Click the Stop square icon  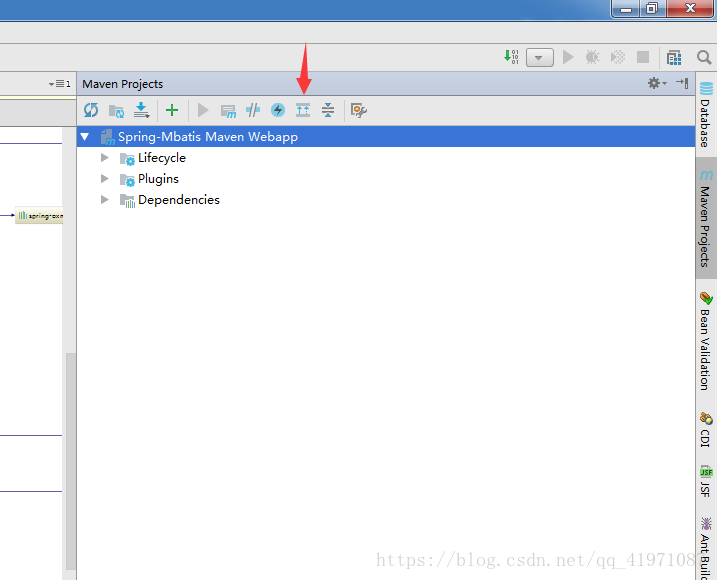click(x=643, y=57)
